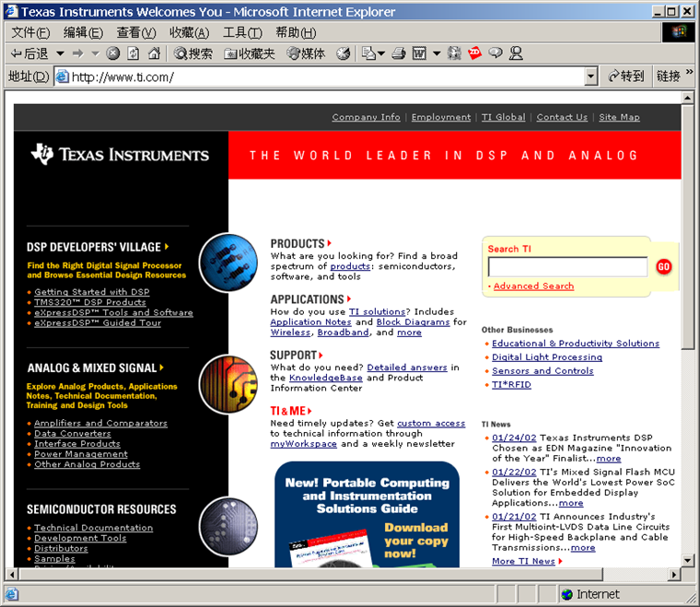Click the More TI News link
700x607 pixels.
(x=523, y=561)
